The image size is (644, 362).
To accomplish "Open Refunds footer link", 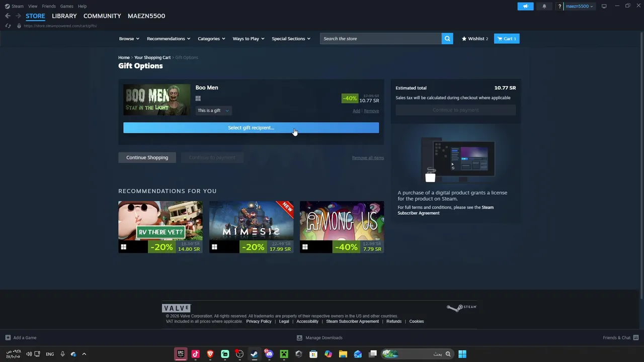I will click(x=394, y=321).
